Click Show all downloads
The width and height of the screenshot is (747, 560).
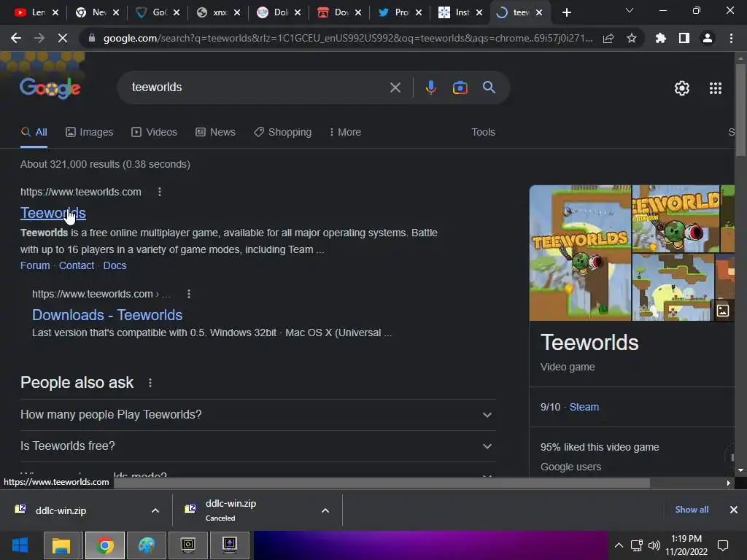692,510
